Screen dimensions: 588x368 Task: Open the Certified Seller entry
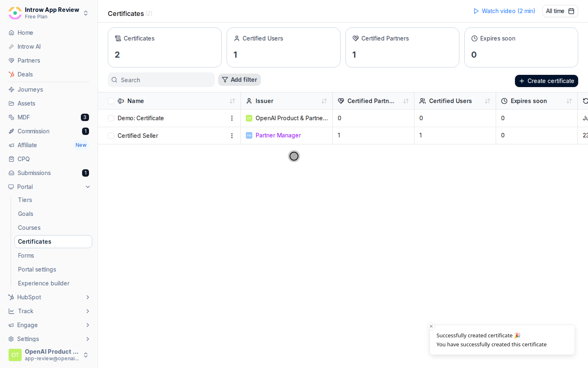[x=138, y=136]
